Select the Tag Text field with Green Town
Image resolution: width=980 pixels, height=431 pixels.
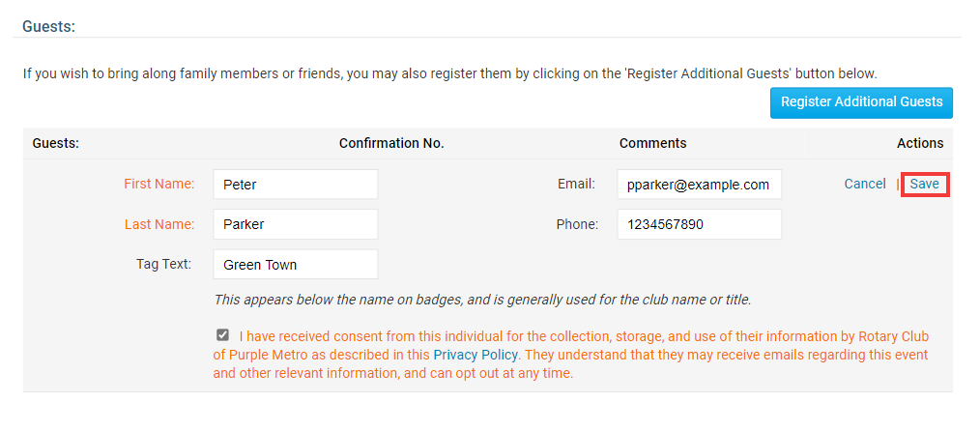click(295, 265)
